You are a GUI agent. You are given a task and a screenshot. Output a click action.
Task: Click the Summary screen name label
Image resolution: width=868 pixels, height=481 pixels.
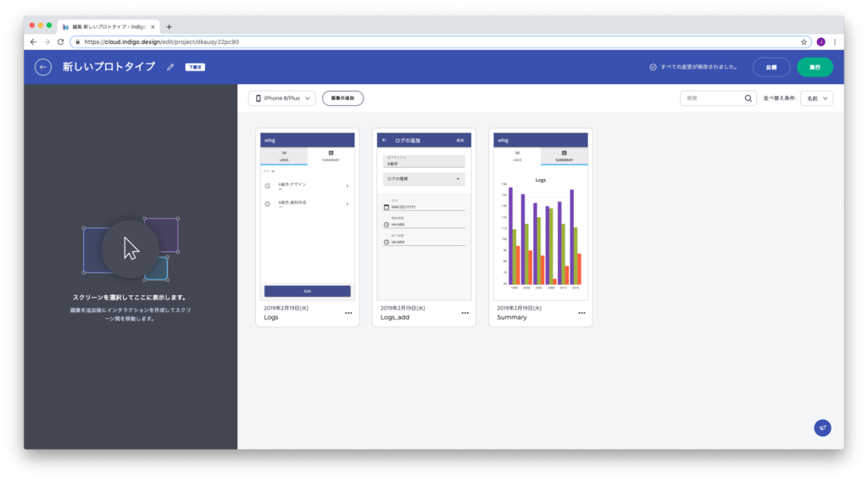point(512,317)
